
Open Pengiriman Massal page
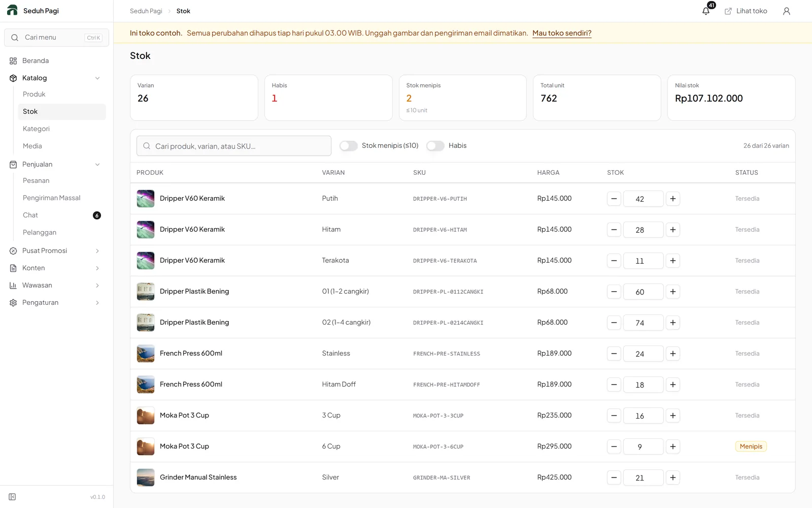62,198
